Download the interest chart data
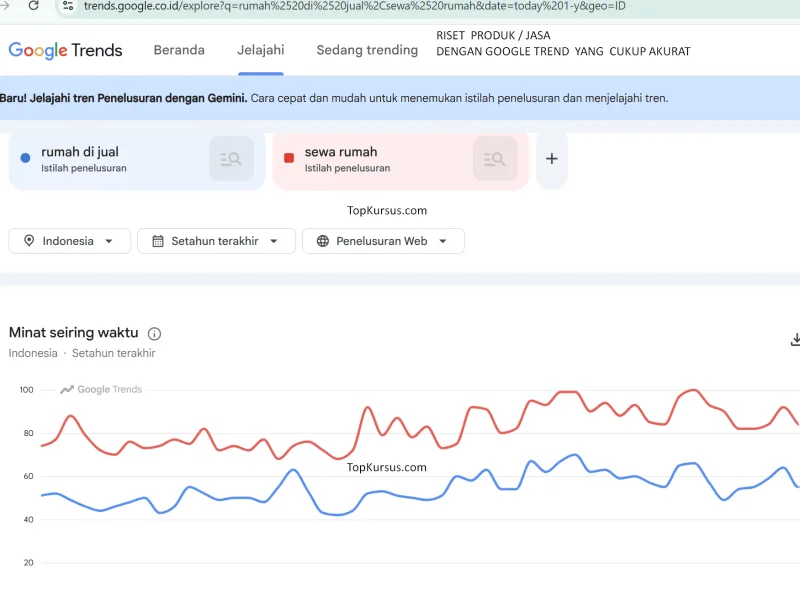This screenshot has width=800, height=601. (x=795, y=340)
